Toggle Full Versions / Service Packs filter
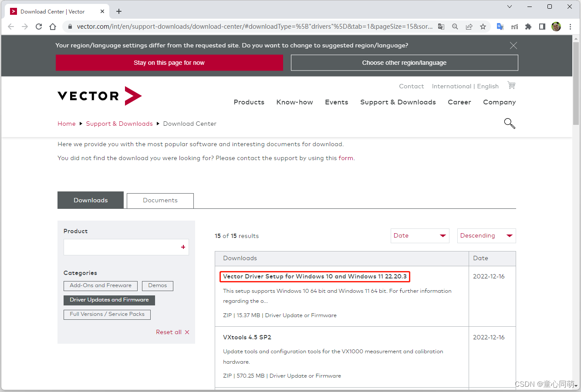The width and height of the screenshot is (581, 392). 107,314
